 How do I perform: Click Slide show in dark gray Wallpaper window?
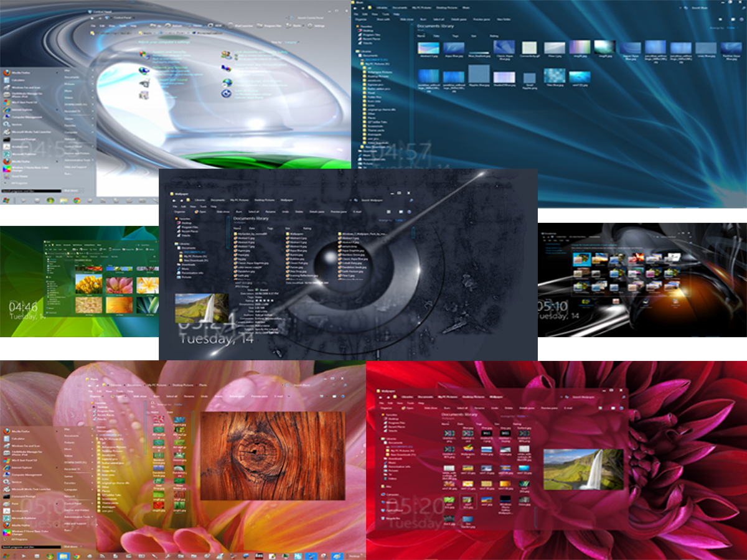point(223,212)
